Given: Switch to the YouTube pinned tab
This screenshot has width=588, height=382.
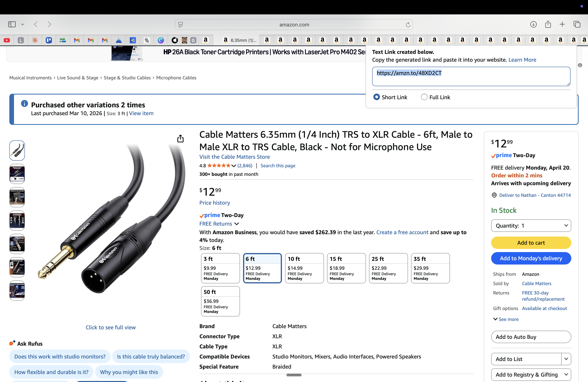Looking at the screenshot, I should tap(7, 40).
